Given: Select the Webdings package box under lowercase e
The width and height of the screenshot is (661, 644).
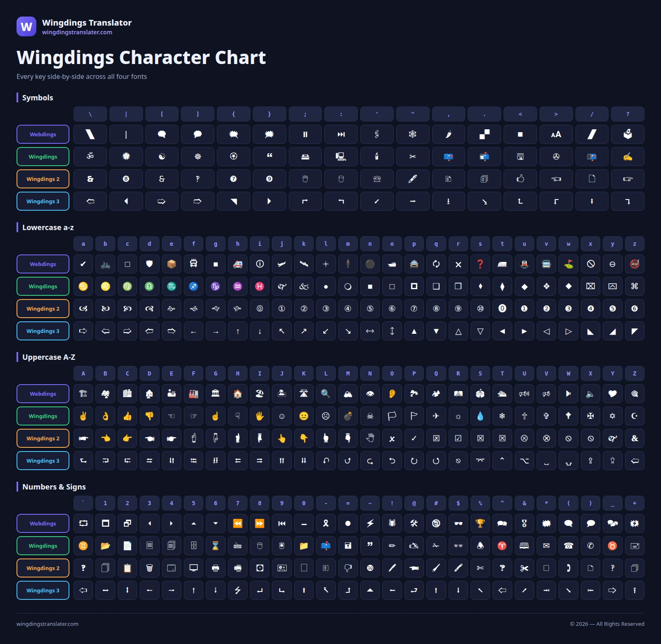Looking at the screenshot, I should coord(171,264).
